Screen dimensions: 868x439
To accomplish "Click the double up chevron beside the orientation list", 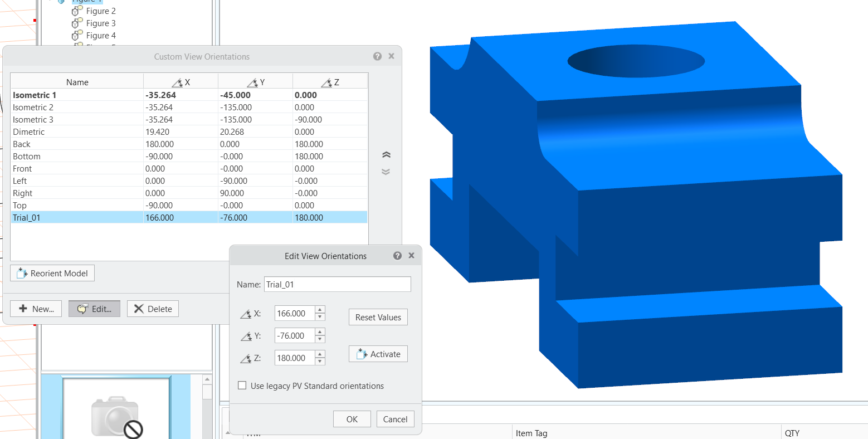I will click(386, 154).
